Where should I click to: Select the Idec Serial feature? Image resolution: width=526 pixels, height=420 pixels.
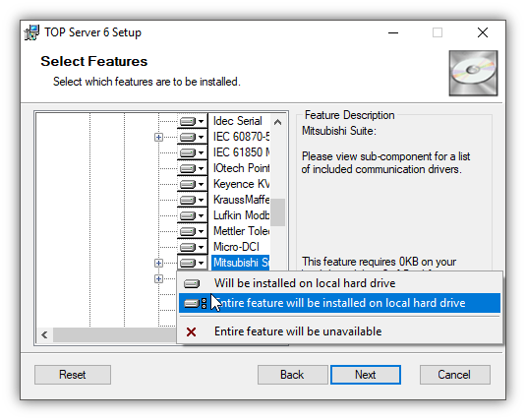238,121
